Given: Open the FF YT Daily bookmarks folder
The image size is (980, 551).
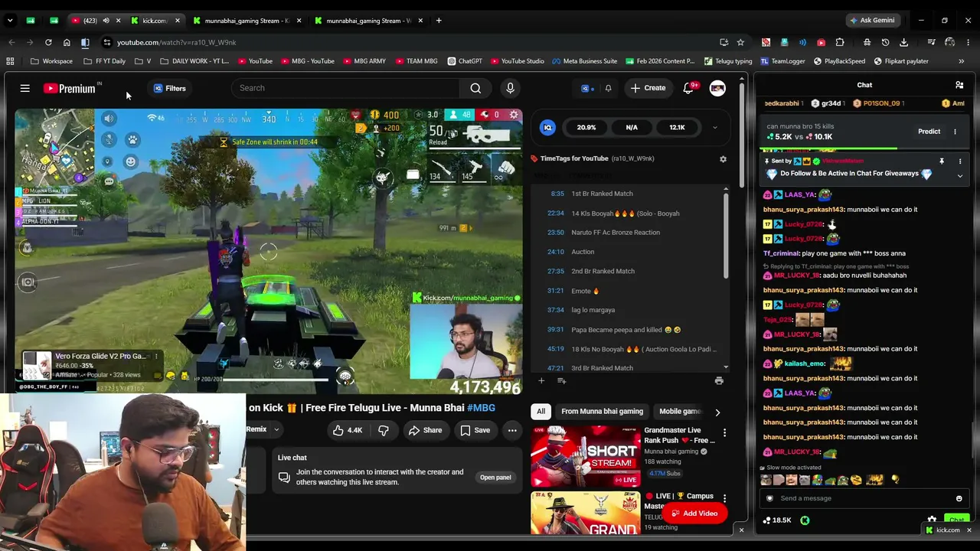Looking at the screenshot, I should [x=104, y=61].
